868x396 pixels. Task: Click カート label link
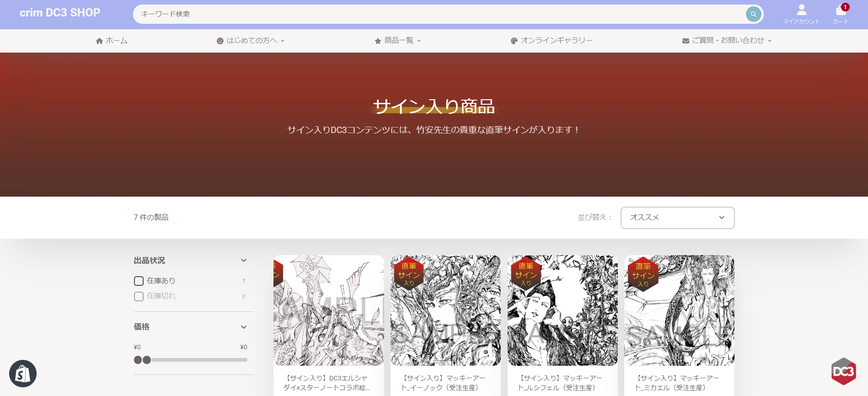[841, 21]
